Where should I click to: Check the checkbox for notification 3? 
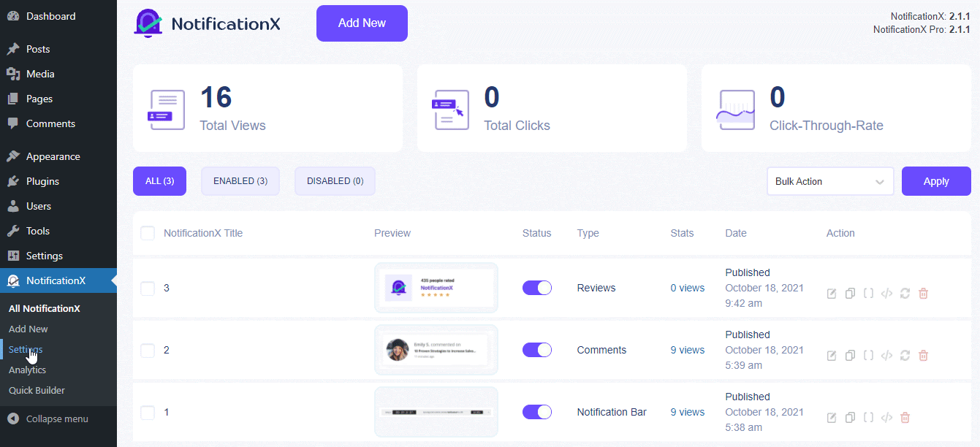coord(148,288)
